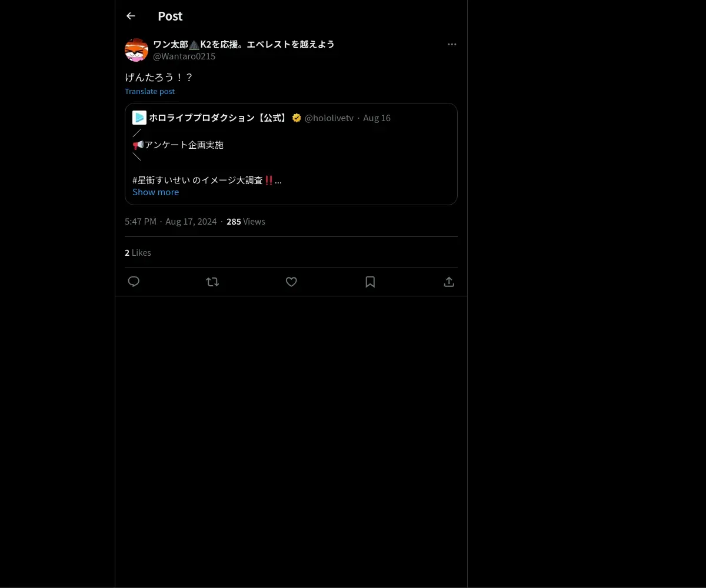706x588 pixels.
Task: Open the share icon under the post
Action: coord(449,282)
